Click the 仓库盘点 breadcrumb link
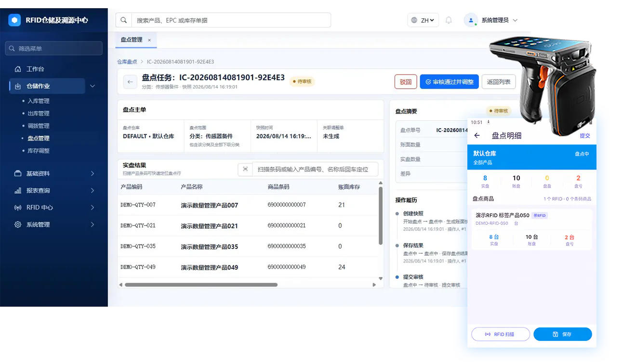 click(127, 62)
